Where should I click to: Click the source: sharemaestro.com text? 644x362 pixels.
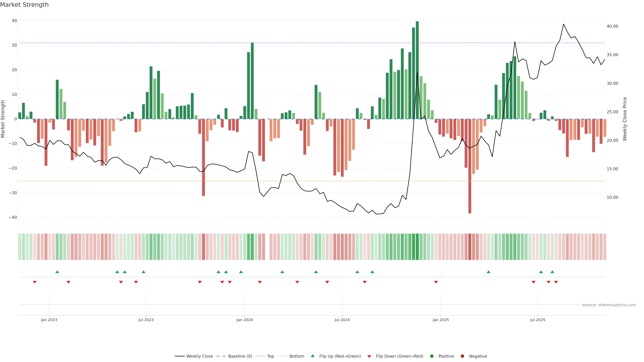(609, 305)
